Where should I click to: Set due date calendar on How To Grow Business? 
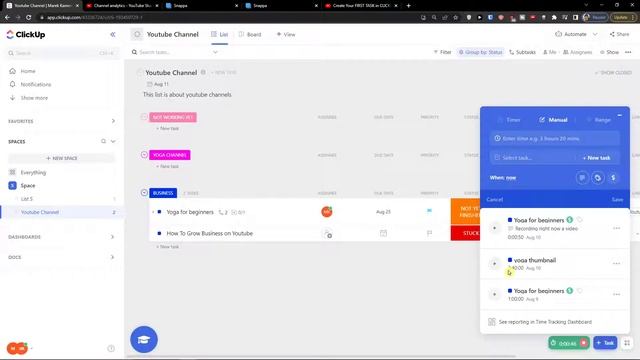point(383,233)
